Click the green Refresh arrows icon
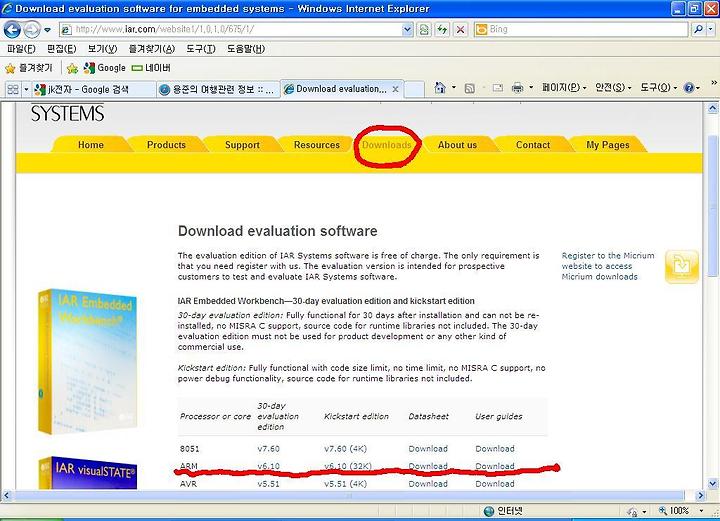The image size is (720, 521). click(442, 30)
